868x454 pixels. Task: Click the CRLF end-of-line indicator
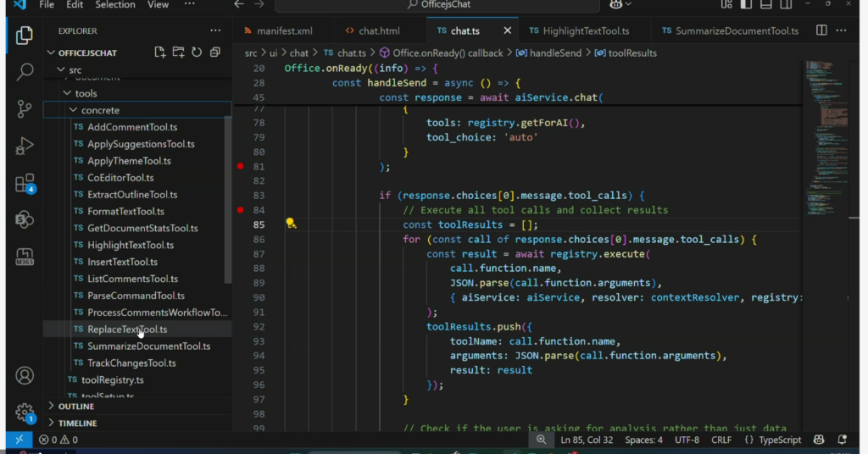[721, 440]
